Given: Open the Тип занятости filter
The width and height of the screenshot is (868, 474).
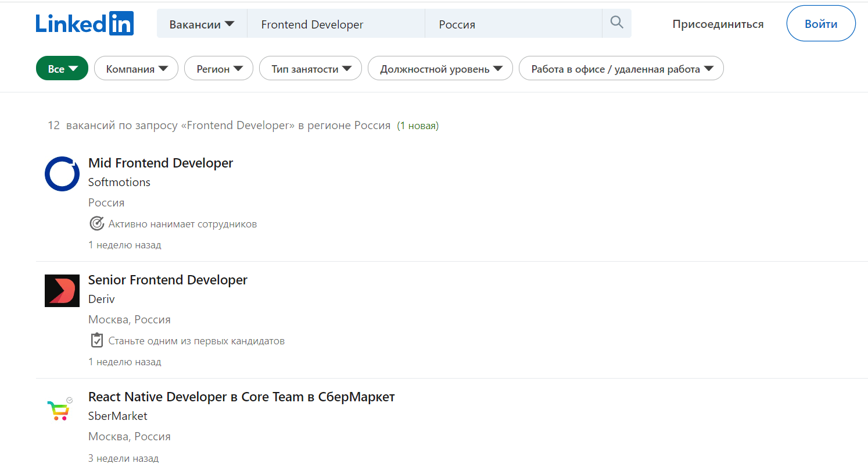Looking at the screenshot, I should click(x=310, y=69).
